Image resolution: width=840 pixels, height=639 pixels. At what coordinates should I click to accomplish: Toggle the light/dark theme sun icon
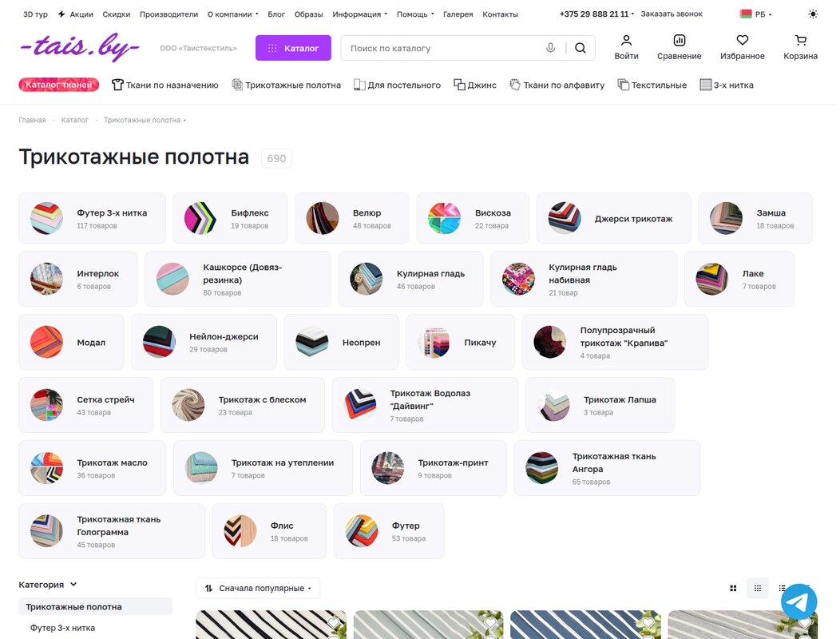click(813, 14)
